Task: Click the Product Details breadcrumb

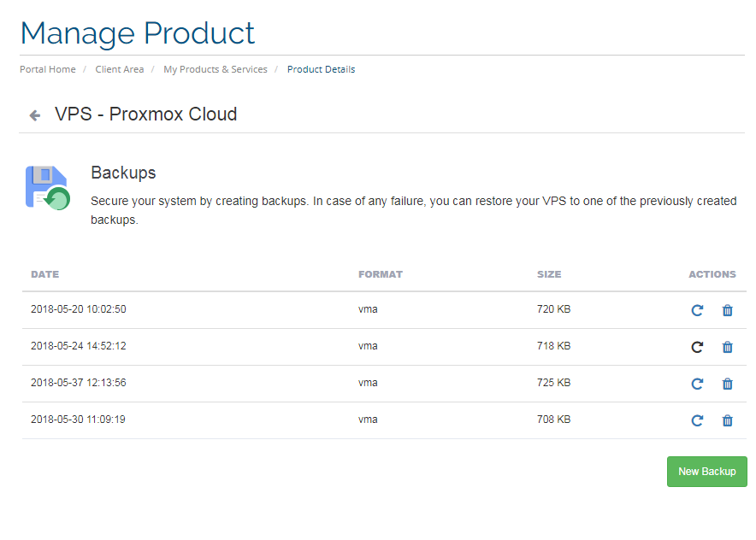Action: [x=321, y=69]
